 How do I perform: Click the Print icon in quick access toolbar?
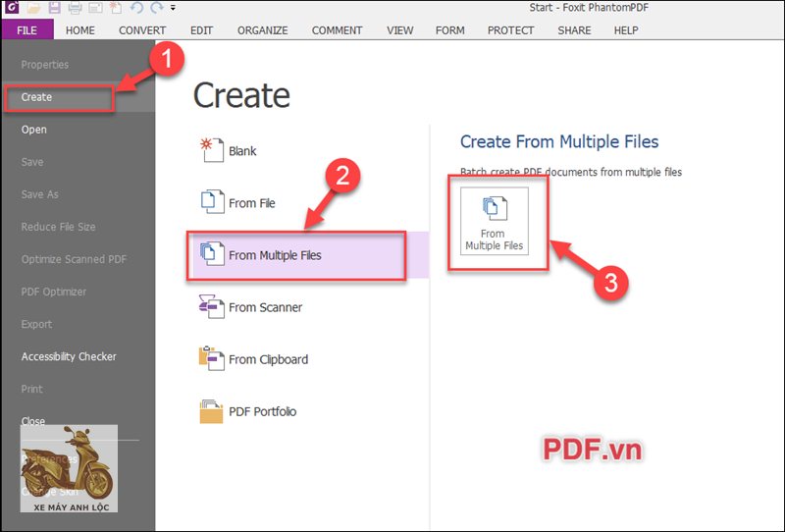[x=76, y=8]
